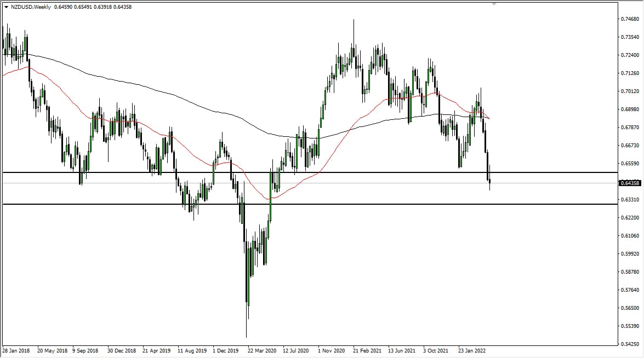
Task: Click the NZDUSD,Weekly chart title
Action: pyautogui.click(x=31, y=7)
